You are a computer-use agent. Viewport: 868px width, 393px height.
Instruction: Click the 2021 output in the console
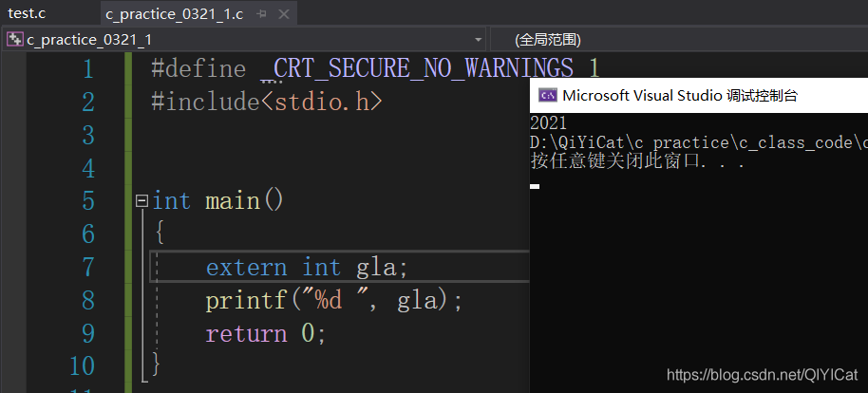point(549,123)
